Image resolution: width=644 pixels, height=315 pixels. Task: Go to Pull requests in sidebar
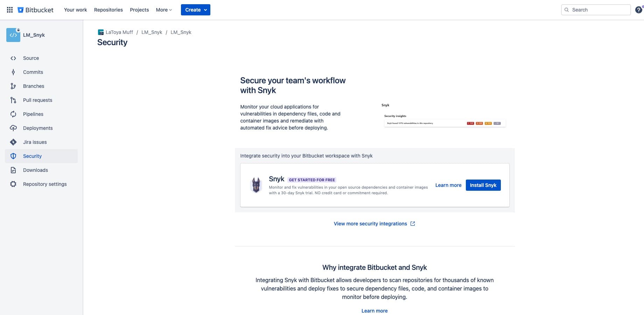41,100
